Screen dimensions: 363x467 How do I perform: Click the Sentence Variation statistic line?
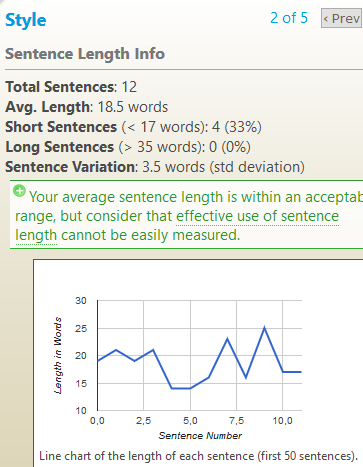155,167
